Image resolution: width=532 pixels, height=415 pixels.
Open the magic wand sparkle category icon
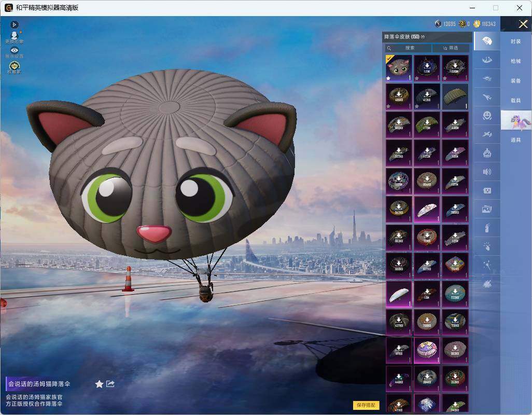(487, 265)
